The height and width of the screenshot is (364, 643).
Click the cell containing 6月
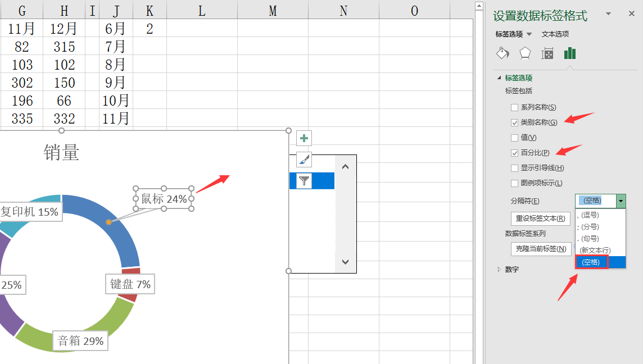click(116, 29)
